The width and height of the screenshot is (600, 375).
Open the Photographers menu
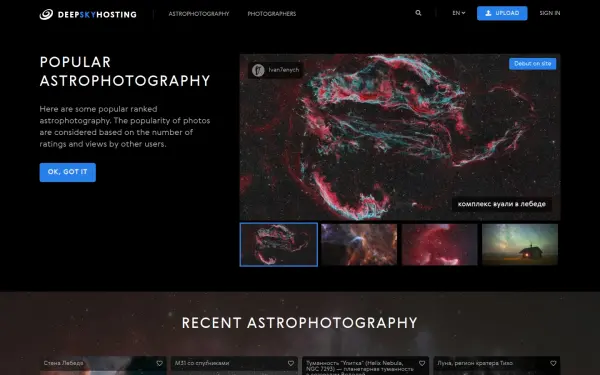[272, 14]
